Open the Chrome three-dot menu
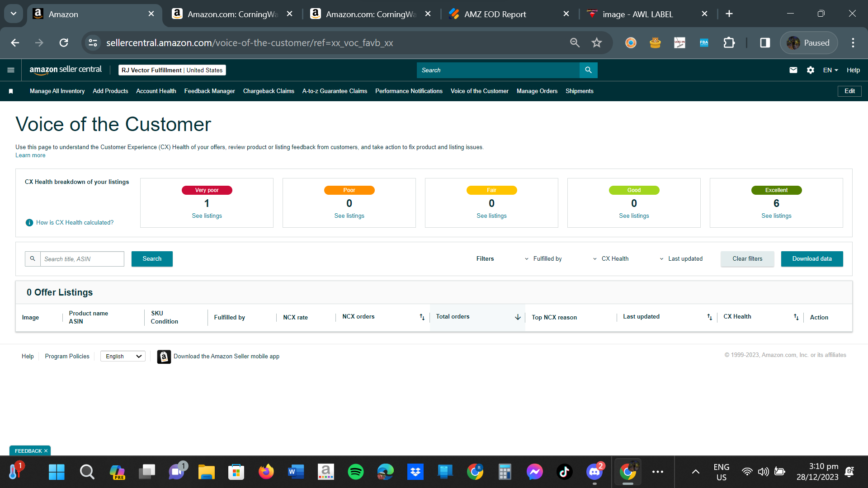The height and width of the screenshot is (488, 868). [853, 43]
